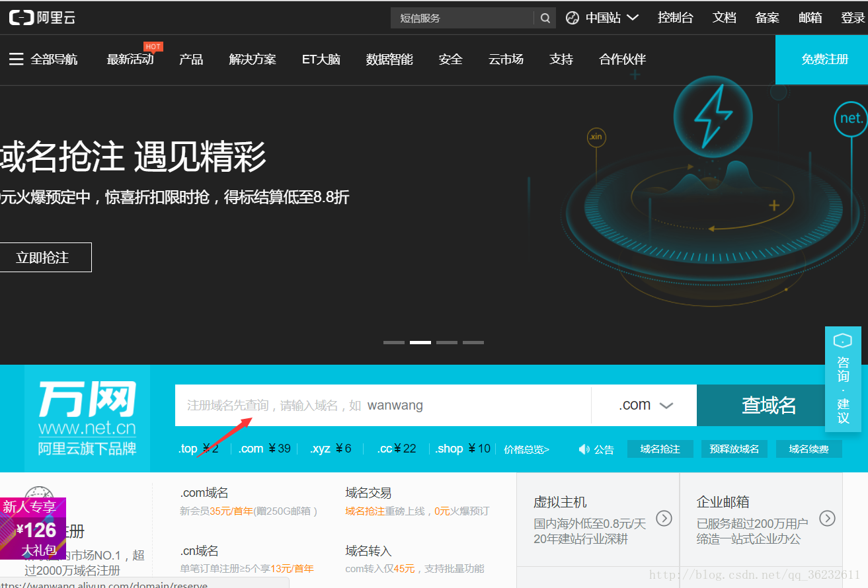Viewport: 868px width, 588px height.
Task: Expand the 中国站 region dropdown arrow
Action: 633,18
